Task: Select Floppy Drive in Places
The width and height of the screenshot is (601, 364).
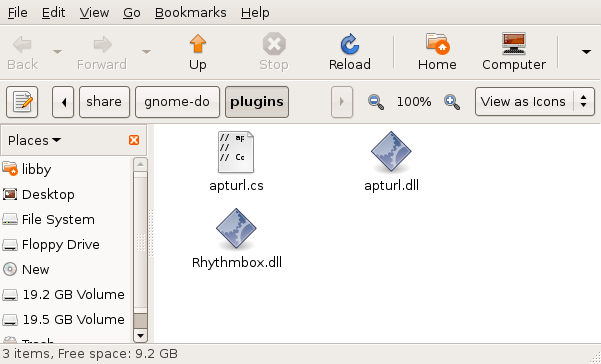Action: (x=51, y=244)
